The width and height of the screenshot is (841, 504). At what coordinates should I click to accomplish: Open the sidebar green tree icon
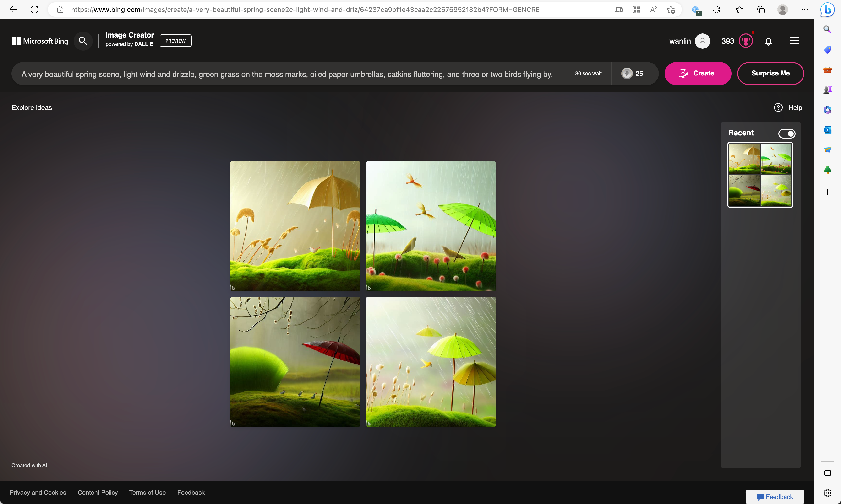point(827,170)
